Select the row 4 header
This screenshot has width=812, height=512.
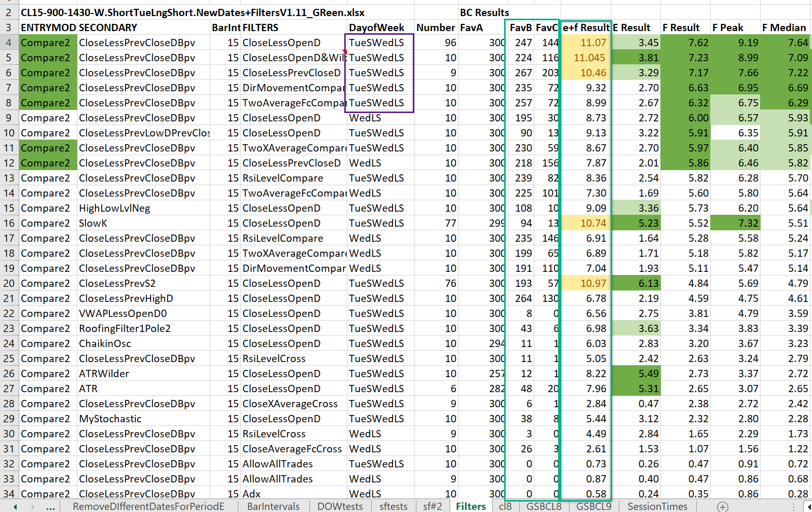(9, 43)
